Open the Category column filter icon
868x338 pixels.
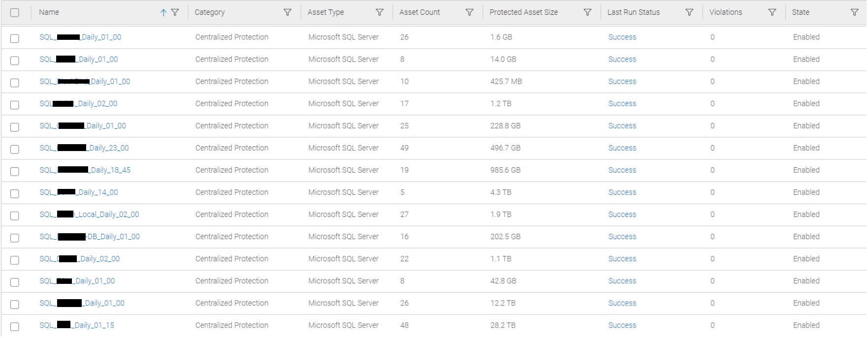(288, 12)
